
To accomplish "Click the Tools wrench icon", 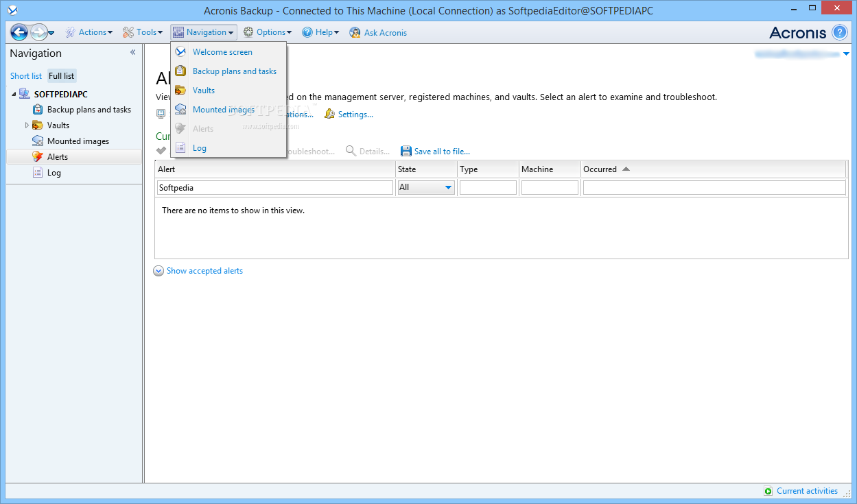I will 128,32.
